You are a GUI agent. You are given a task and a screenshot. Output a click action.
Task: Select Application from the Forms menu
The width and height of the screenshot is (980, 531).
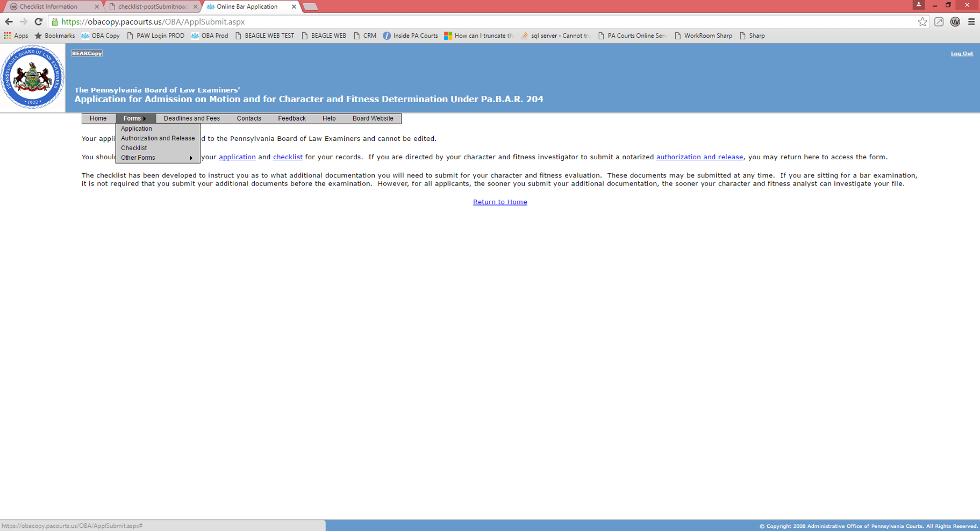[137, 129]
